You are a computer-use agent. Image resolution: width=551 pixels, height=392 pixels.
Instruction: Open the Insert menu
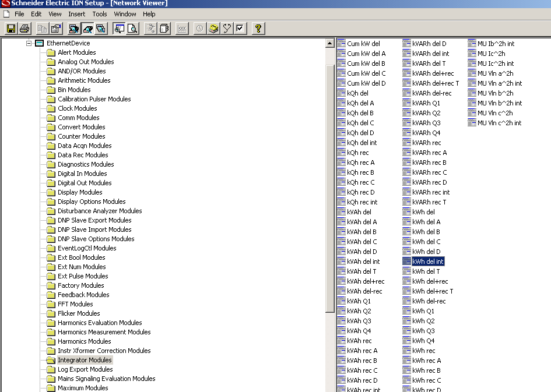(x=76, y=14)
